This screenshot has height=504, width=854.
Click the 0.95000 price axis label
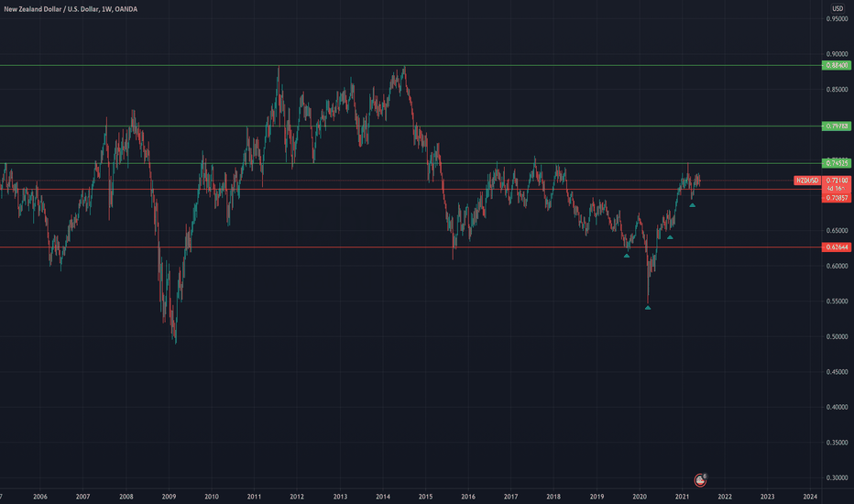[x=838, y=19]
